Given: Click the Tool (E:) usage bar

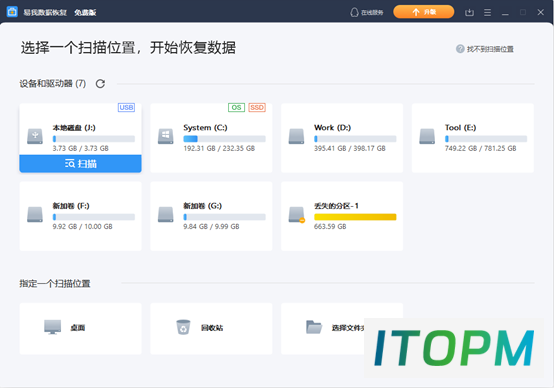Looking at the screenshot, I should [x=486, y=139].
